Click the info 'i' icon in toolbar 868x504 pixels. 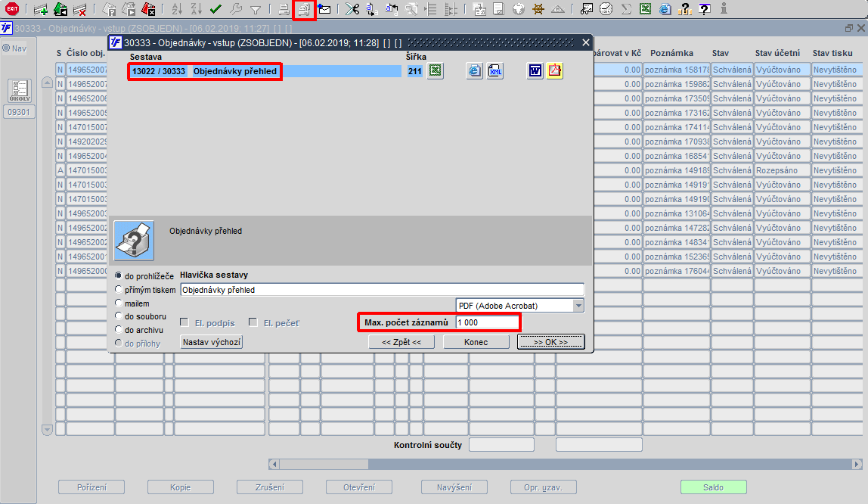[x=724, y=9]
